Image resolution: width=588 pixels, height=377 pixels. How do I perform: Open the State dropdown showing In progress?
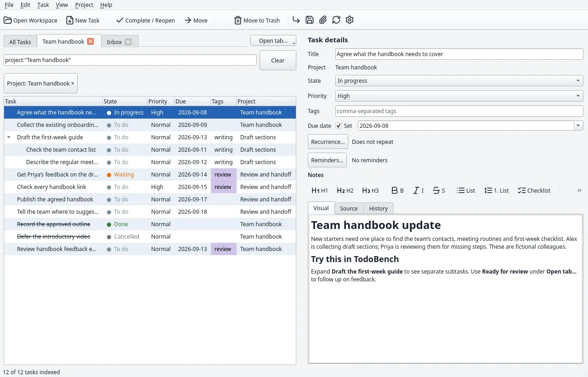(459, 81)
